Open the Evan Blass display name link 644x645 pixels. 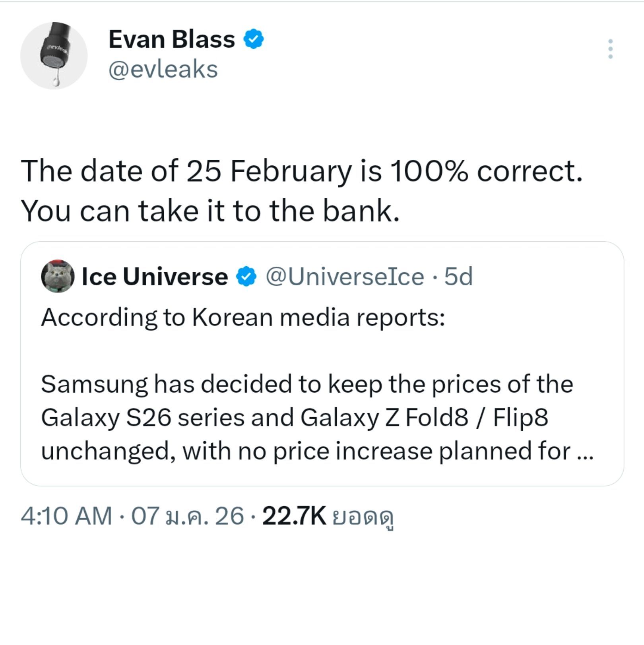(x=171, y=39)
